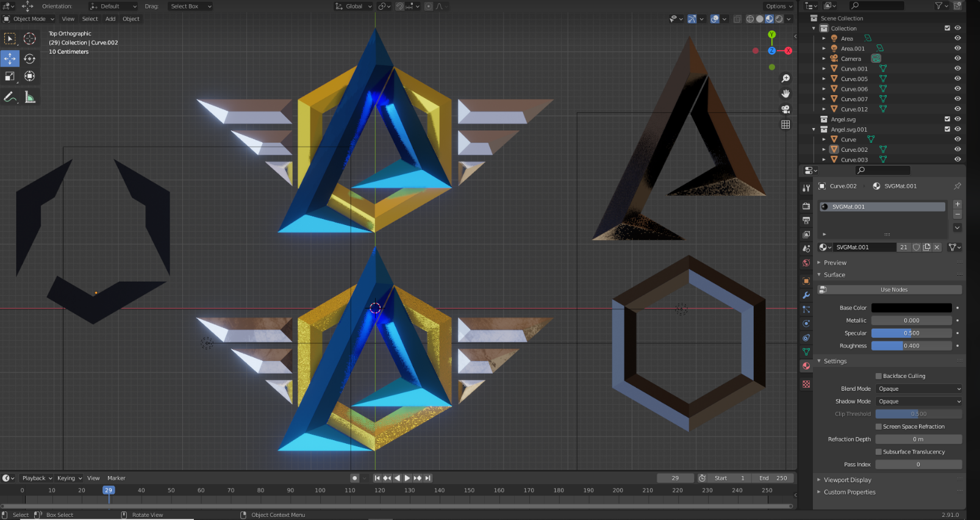Open the Render properties tab
The height and width of the screenshot is (520, 980).
806,206
